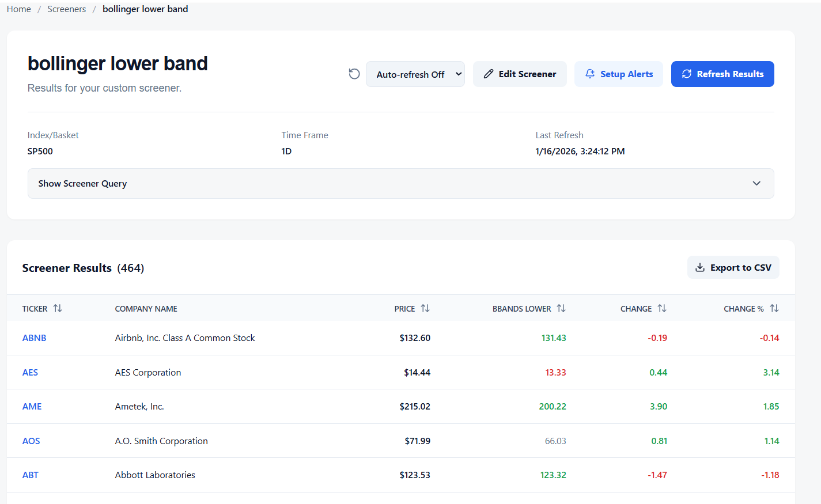
Task: Sort by Change column arrows
Action: click(662, 308)
